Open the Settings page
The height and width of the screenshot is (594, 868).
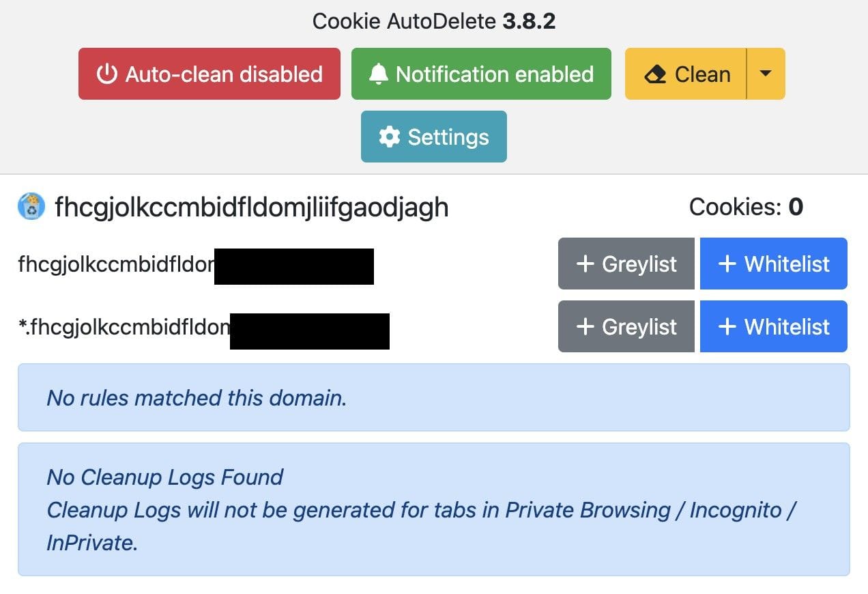pyautogui.click(x=434, y=137)
